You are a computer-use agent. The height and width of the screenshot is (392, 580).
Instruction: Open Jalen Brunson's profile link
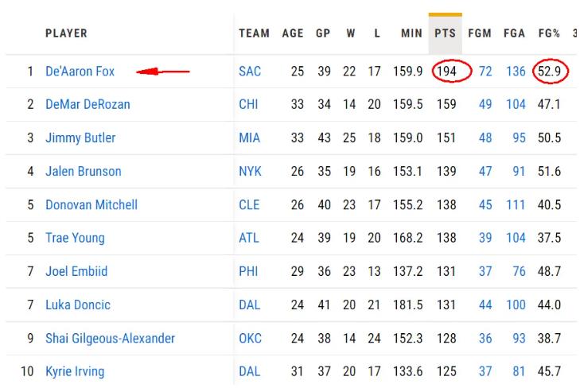pyautogui.click(x=84, y=172)
